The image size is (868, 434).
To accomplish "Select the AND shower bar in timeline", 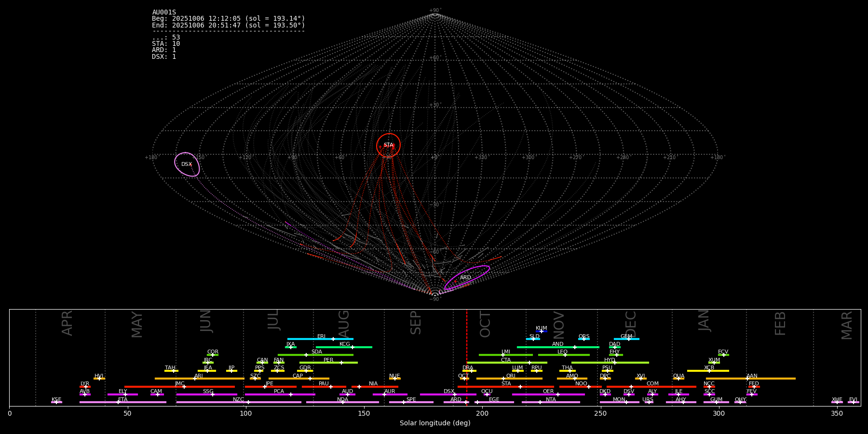I will click(x=557, y=347).
